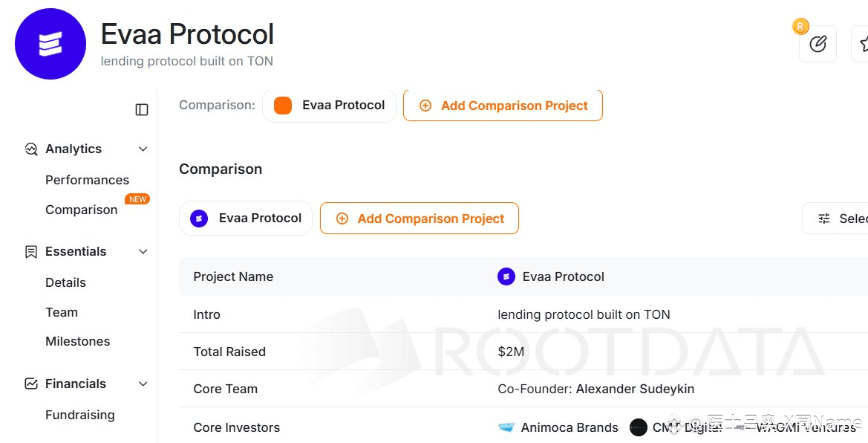Go to the Team sidebar page
868x443 pixels.
click(x=62, y=312)
